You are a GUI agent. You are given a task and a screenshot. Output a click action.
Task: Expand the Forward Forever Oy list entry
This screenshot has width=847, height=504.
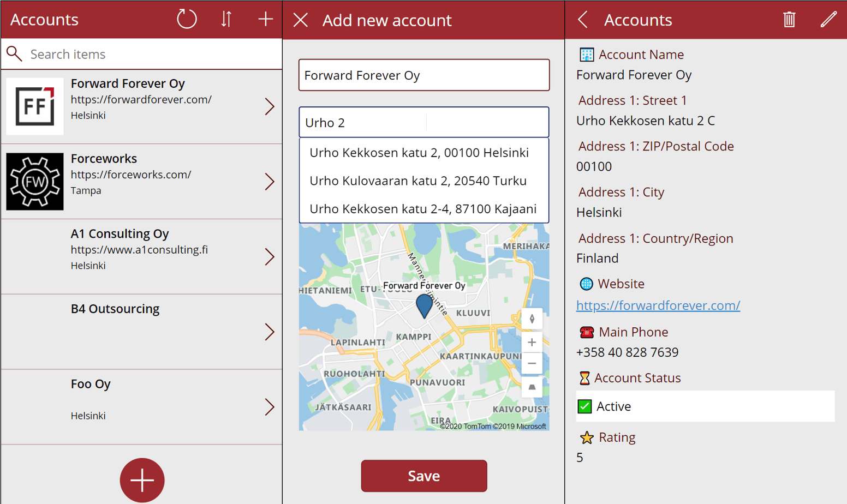click(x=270, y=106)
